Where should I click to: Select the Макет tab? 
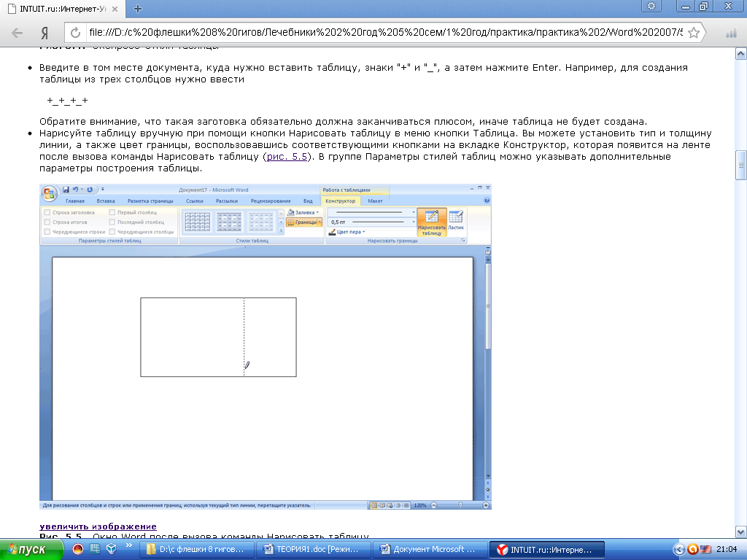[x=375, y=201]
